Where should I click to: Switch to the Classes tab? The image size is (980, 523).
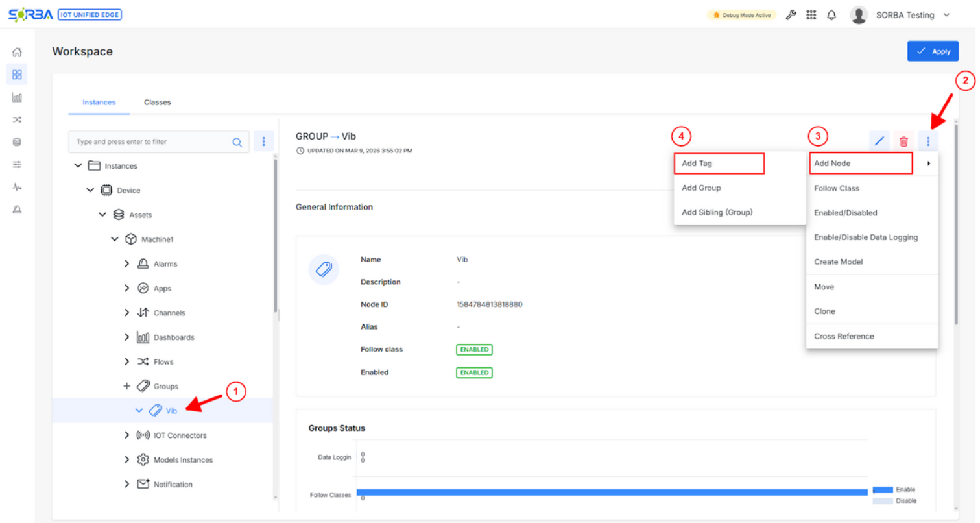coord(158,103)
